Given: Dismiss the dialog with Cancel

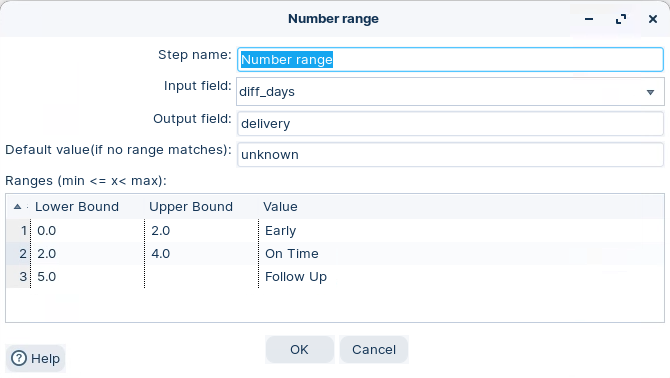Looking at the screenshot, I should (x=374, y=349).
